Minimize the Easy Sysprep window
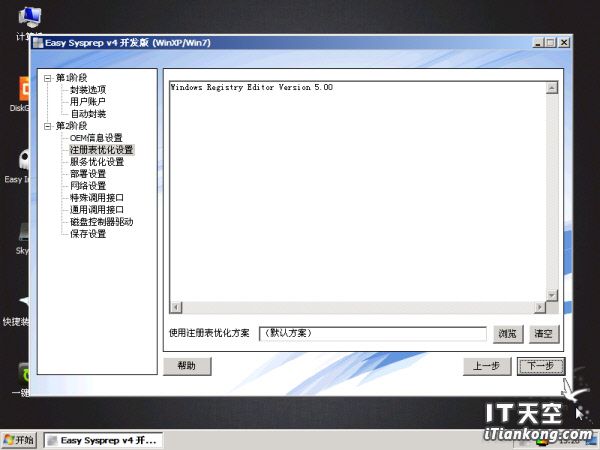Image resolution: width=600 pixels, height=450 pixels. pos(538,42)
